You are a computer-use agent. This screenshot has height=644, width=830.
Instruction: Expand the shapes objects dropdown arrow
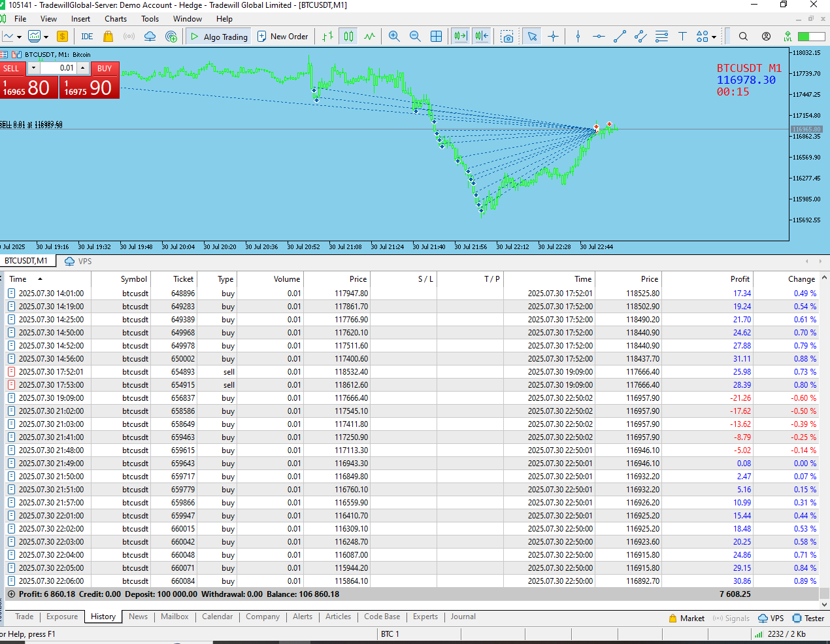(x=714, y=37)
